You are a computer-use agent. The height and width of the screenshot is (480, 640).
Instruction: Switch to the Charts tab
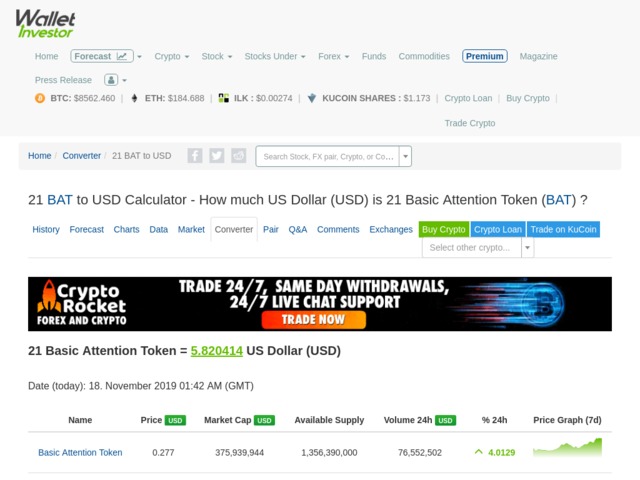pyautogui.click(x=127, y=229)
